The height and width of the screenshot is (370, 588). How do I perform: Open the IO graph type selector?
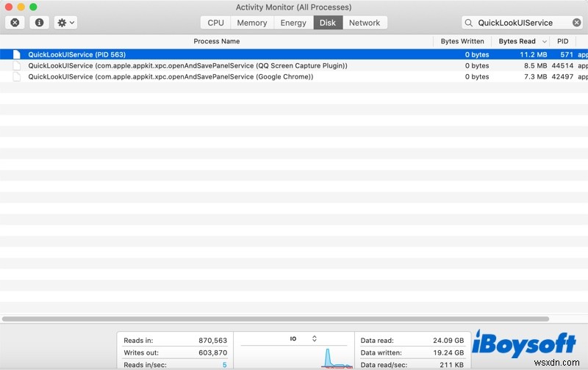tap(303, 338)
